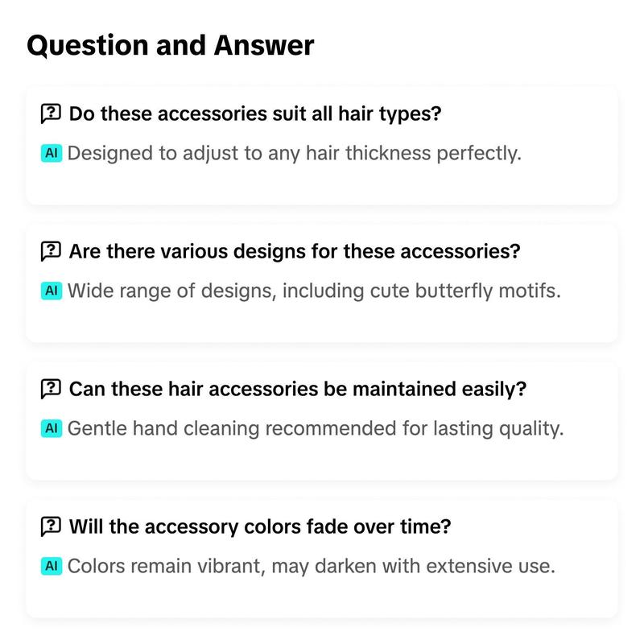Select the answer recommending gentle hand cleaning
Image resolution: width=644 pixels, height=644 pixels.
(316, 429)
